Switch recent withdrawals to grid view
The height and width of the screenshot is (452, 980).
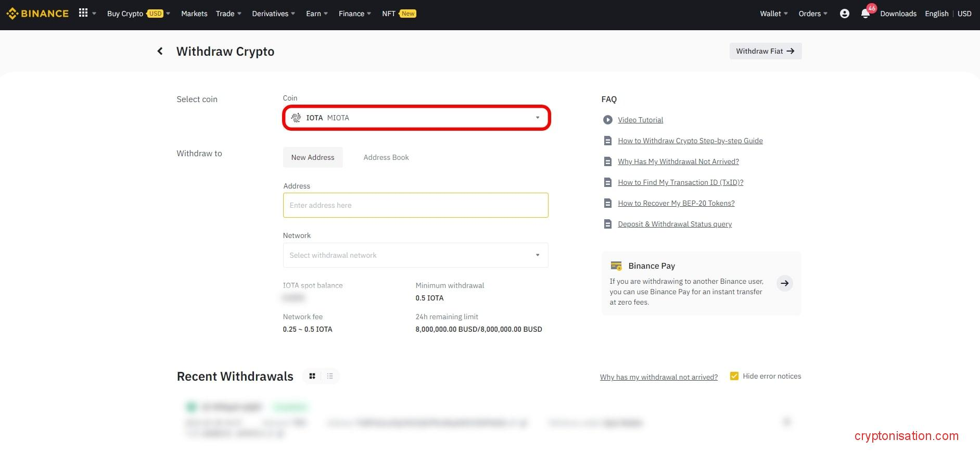tap(312, 376)
